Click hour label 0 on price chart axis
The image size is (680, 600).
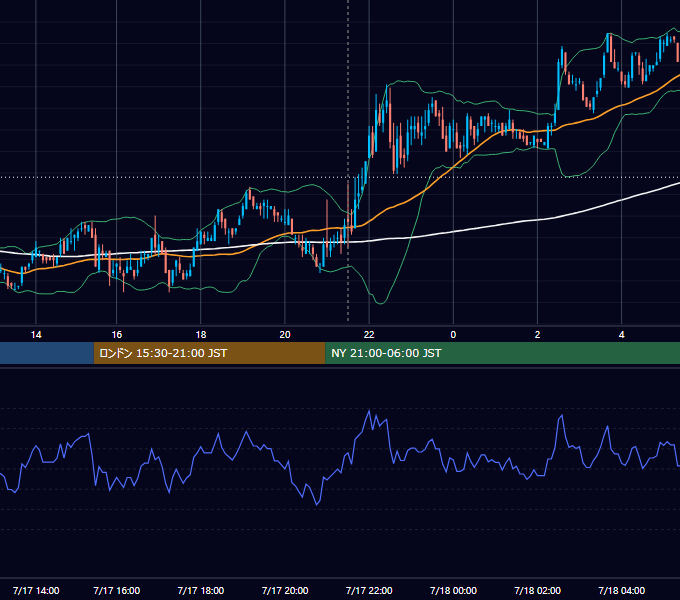pyautogui.click(x=453, y=335)
